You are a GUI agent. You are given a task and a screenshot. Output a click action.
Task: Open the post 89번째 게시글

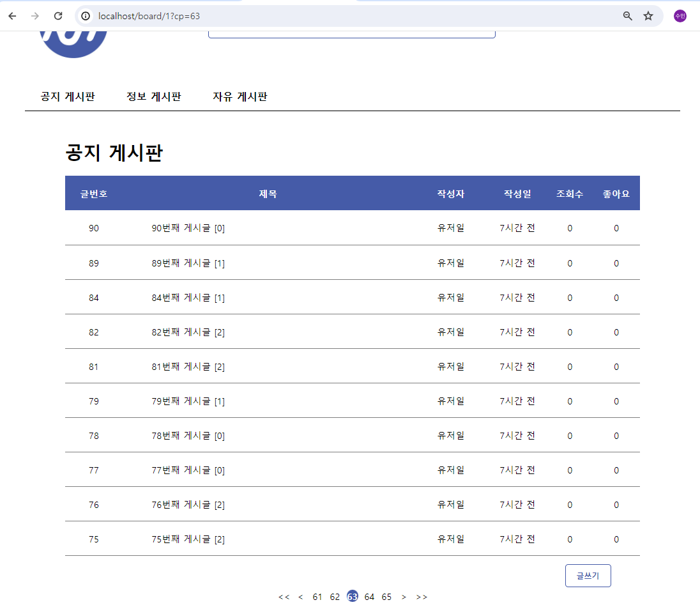(x=188, y=263)
